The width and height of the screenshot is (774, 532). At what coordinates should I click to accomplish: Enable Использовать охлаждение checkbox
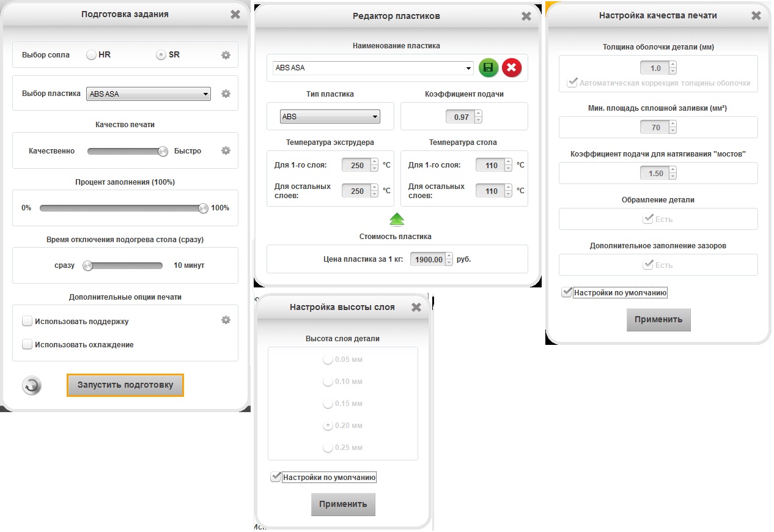27,344
